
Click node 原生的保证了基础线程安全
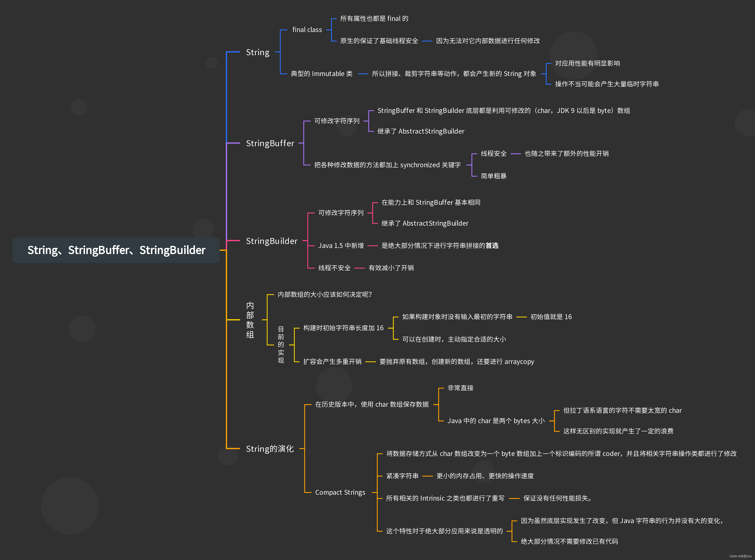click(x=379, y=41)
